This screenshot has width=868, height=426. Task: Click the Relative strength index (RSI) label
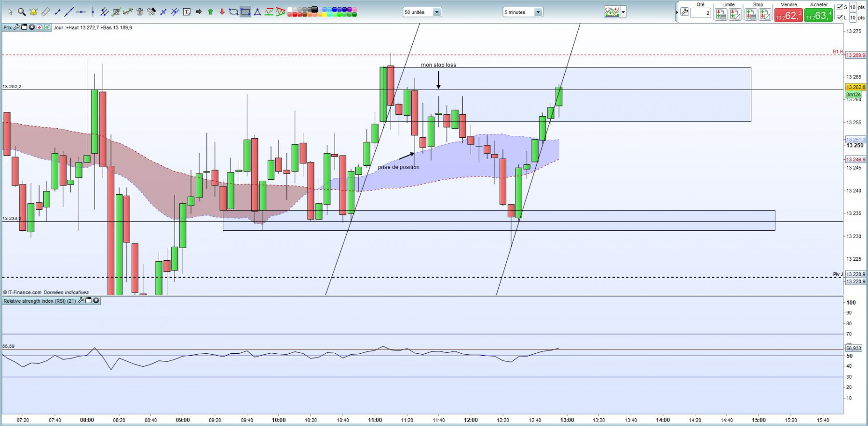(40, 301)
